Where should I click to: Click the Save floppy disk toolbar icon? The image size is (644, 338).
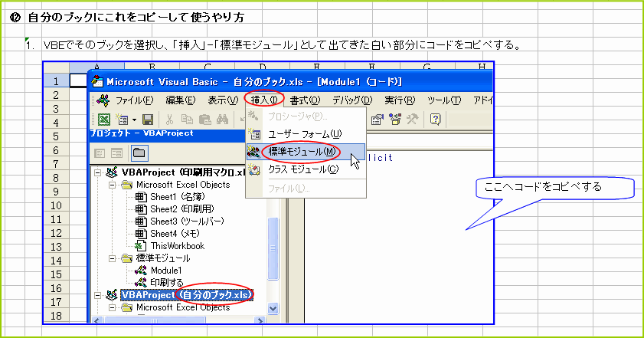(x=148, y=120)
